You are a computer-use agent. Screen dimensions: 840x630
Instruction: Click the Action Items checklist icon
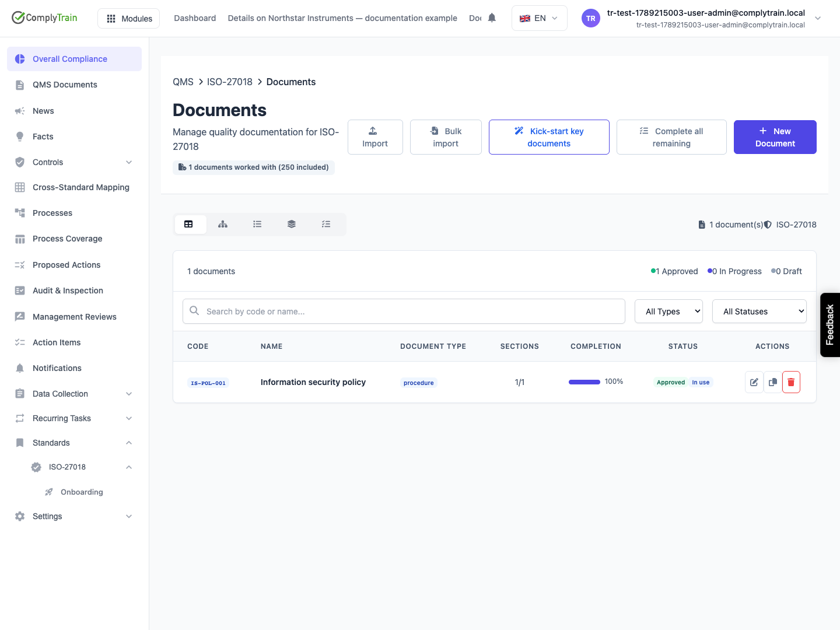20,342
